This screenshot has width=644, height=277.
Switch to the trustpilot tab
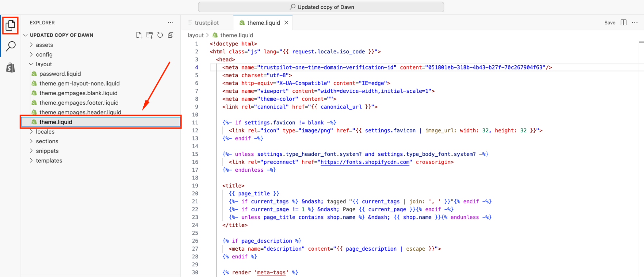click(206, 23)
